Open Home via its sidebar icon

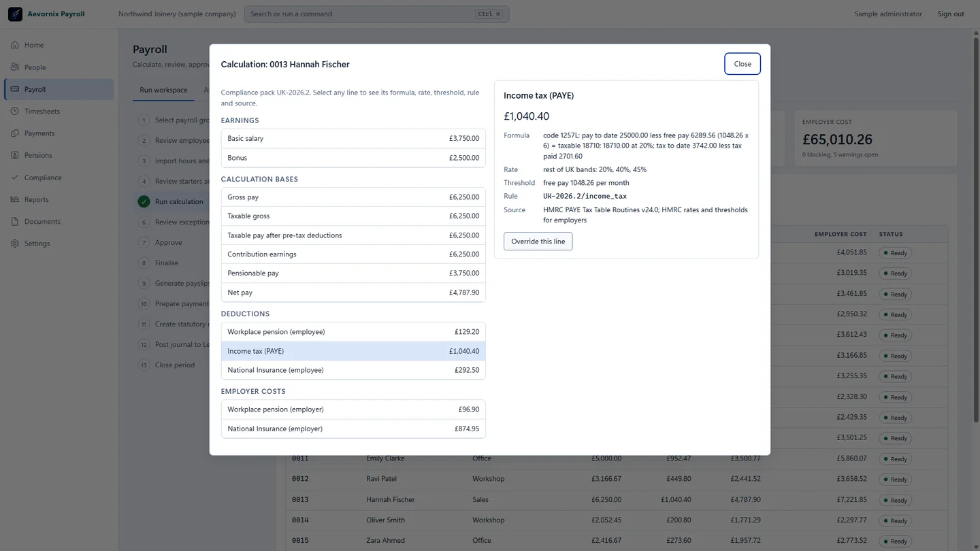(15, 45)
